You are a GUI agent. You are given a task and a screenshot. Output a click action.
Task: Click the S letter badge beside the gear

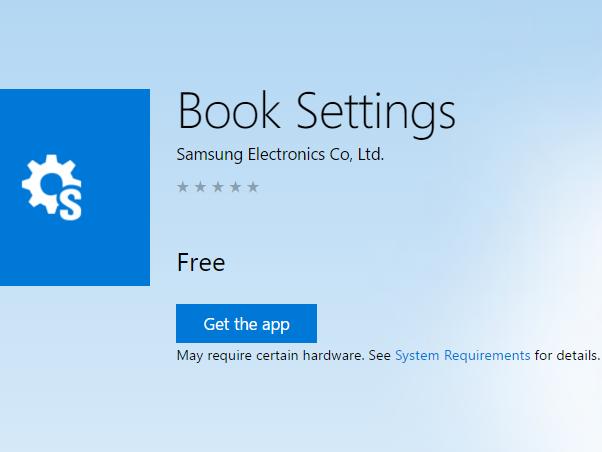pyautogui.click(x=70, y=206)
